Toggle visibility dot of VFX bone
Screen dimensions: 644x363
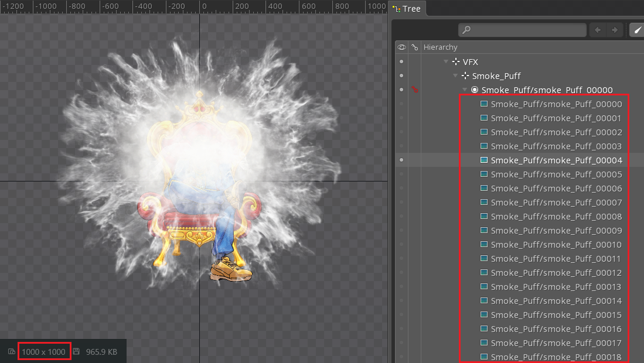(401, 62)
